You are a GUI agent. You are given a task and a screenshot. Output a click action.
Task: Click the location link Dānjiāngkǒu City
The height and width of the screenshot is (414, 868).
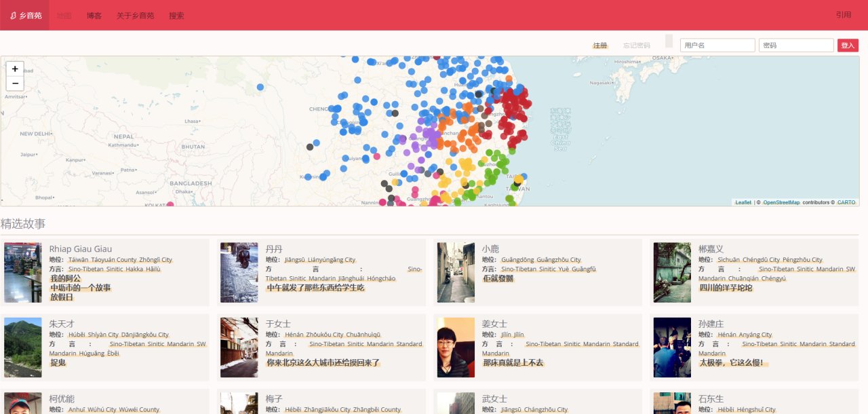(144, 335)
